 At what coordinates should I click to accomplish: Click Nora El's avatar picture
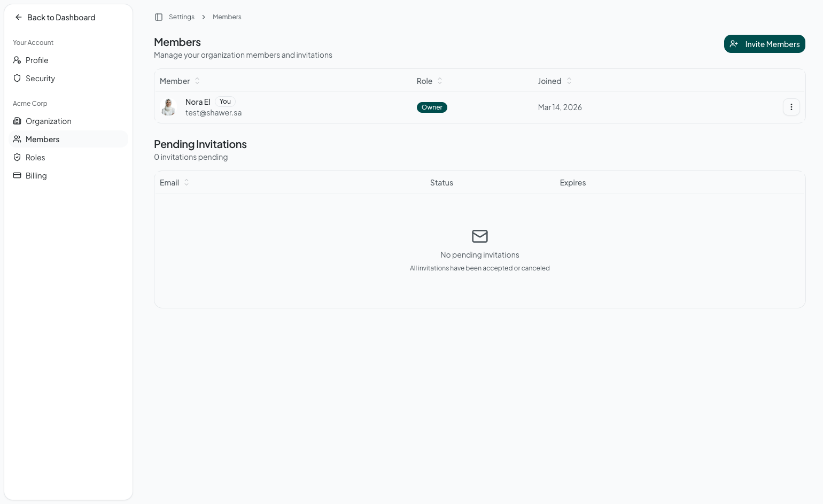(169, 107)
